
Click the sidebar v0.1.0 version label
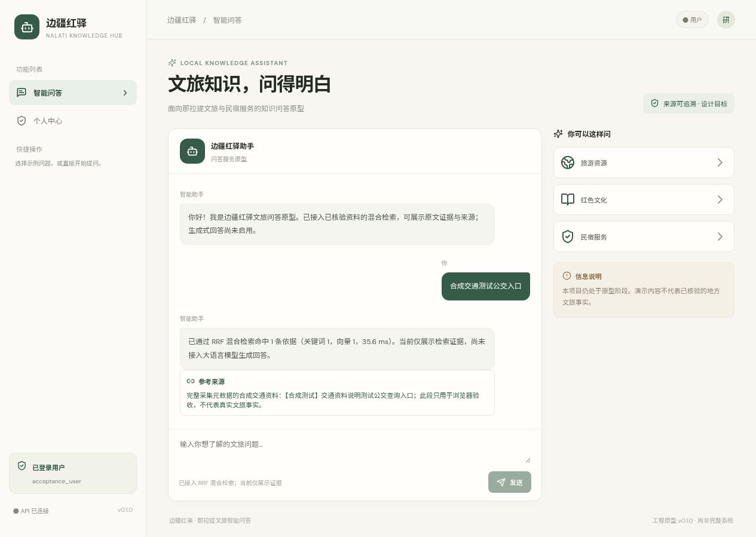(x=125, y=510)
